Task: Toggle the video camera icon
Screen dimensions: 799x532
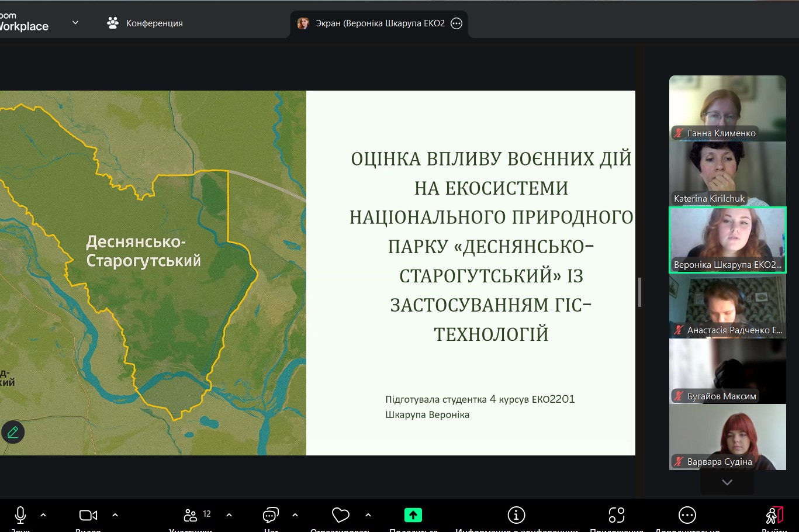Action: point(88,515)
